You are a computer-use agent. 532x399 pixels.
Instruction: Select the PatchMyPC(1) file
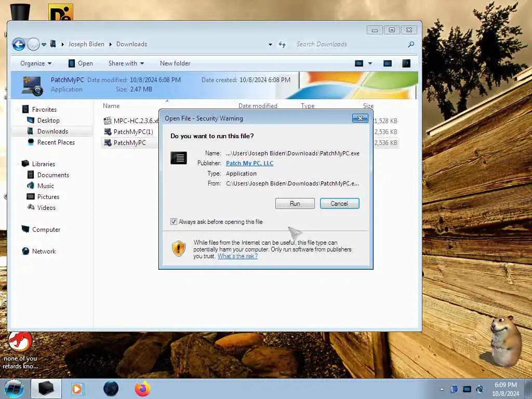134,131
